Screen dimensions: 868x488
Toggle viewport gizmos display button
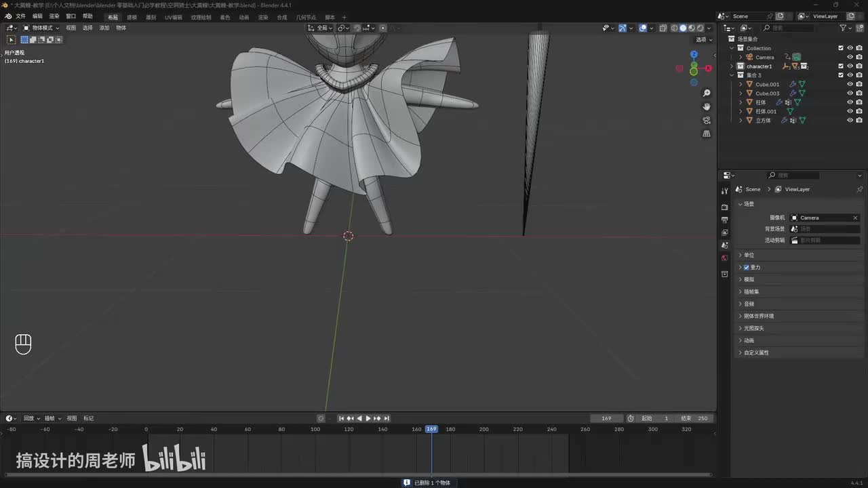(x=622, y=28)
